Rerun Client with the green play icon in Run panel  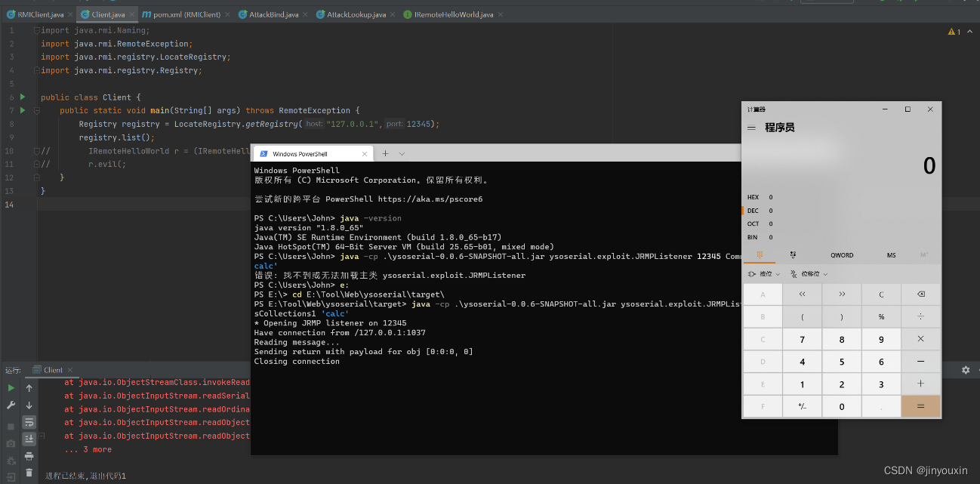click(11, 388)
